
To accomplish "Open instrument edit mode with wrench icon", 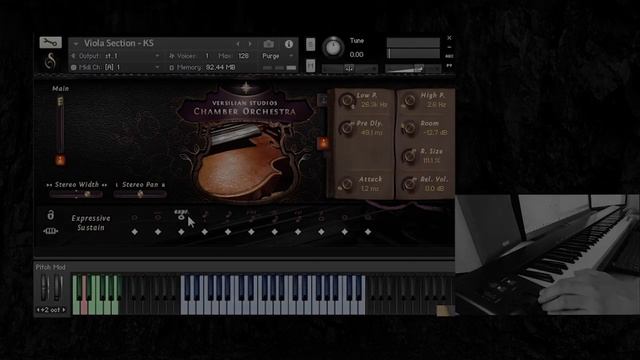I will pyautogui.click(x=50, y=42).
